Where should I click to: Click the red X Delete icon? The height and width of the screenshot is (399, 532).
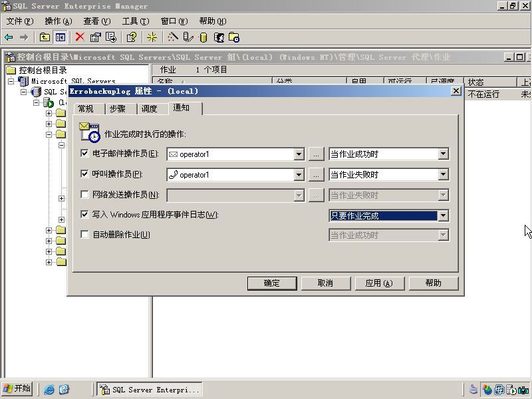click(x=80, y=37)
